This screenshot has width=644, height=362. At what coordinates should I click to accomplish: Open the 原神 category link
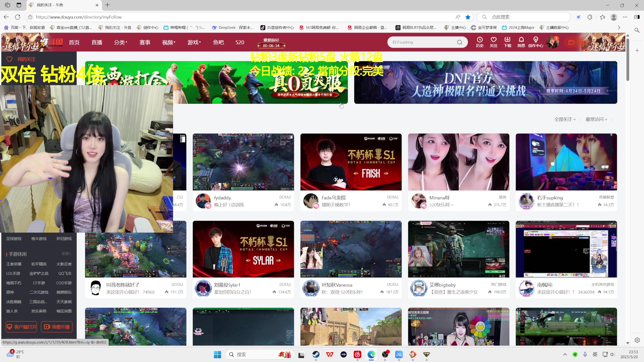pyautogui.click(x=10, y=292)
